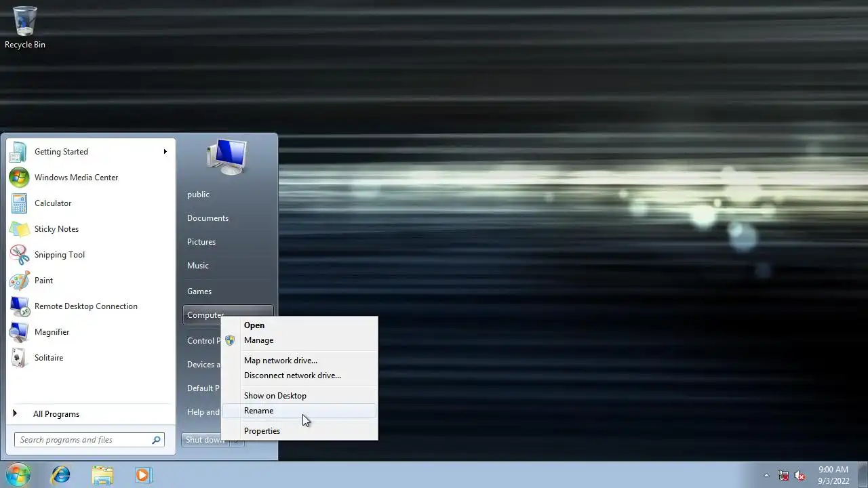868x488 pixels.
Task: Open Paint from the Start menu
Action: pyautogui.click(x=91, y=281)
